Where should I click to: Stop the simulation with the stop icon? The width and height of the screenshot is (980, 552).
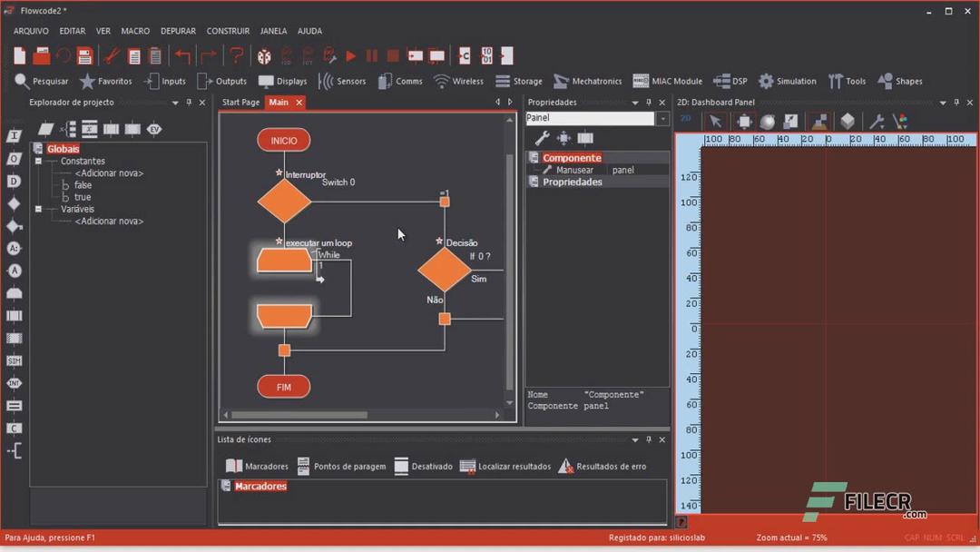pos(391,54)
